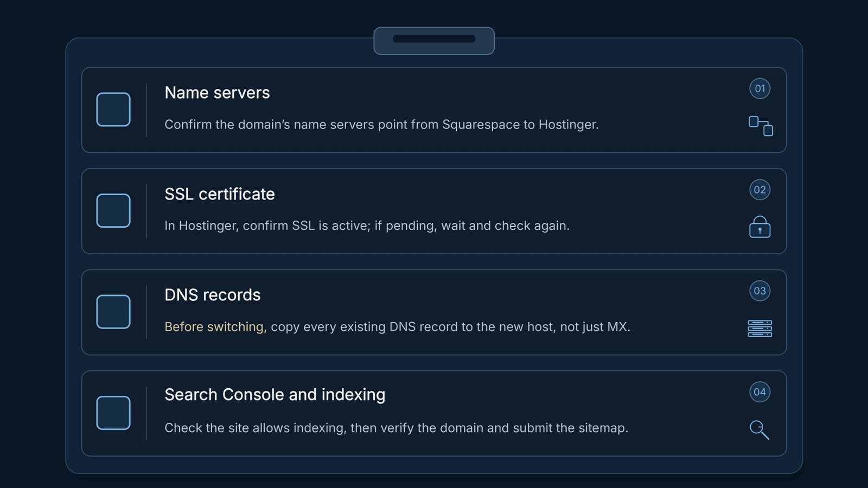Tick the SSL certificate checkbox

click(113, 210)
